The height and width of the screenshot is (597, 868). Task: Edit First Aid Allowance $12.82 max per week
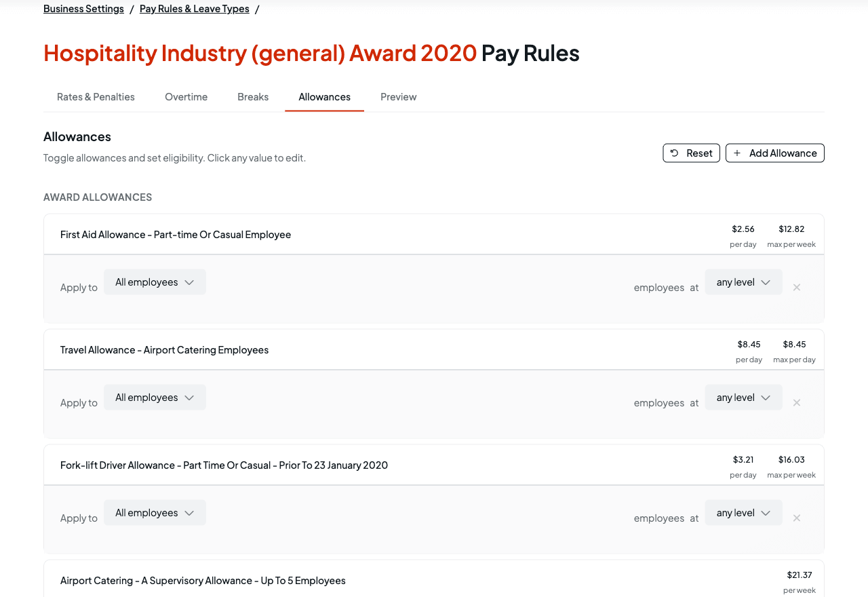click(x=791, y=229)
